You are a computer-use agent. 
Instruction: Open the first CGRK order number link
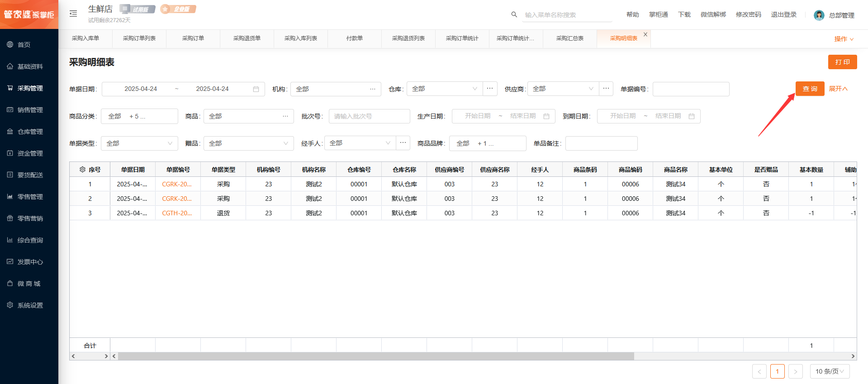pos(177,184)
